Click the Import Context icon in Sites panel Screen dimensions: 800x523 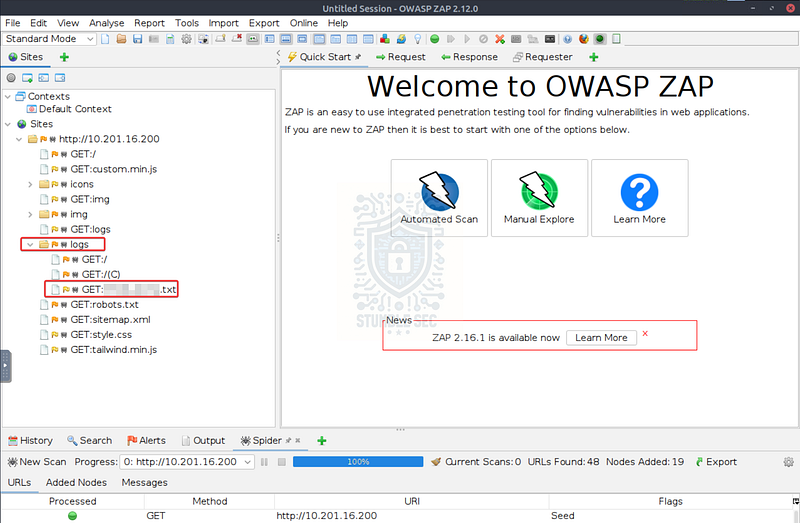click(44, 78)
